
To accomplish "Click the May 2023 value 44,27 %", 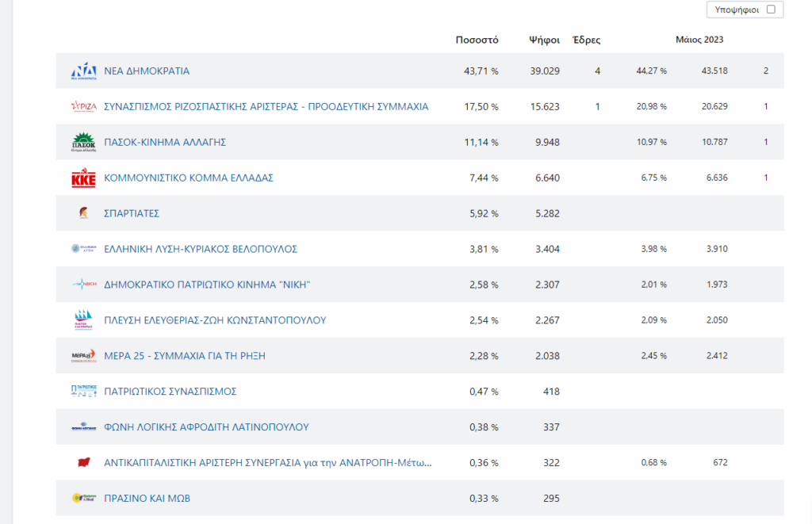I will click(x=652, y=71).
